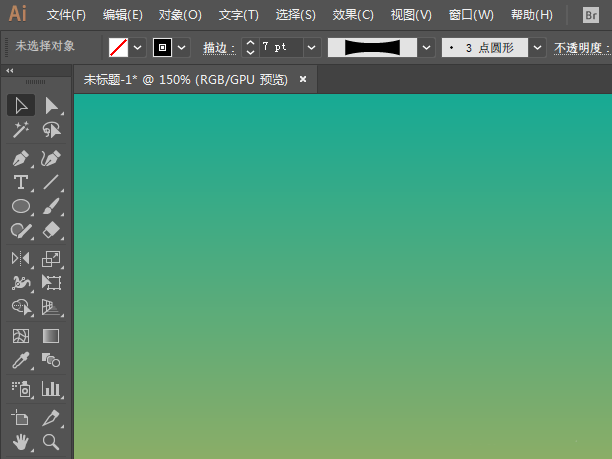Expand the fill color dropdown arrow

(x=137, y=48)
